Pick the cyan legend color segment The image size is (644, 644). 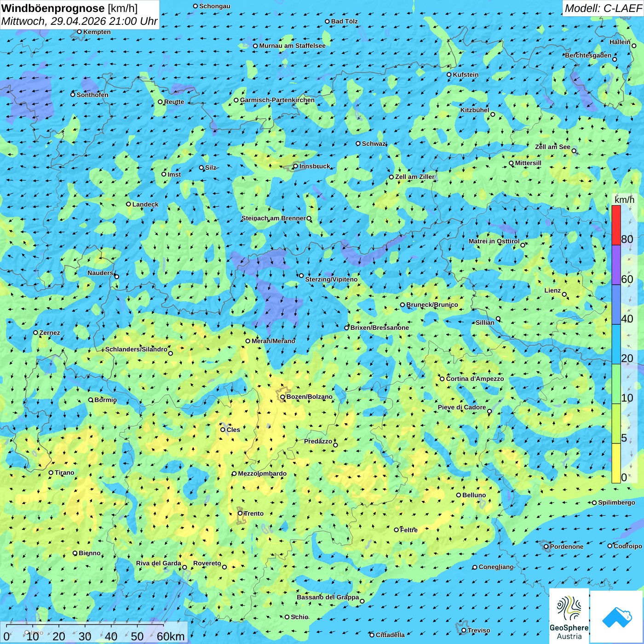pyautogui.click(x=616, y=344)
